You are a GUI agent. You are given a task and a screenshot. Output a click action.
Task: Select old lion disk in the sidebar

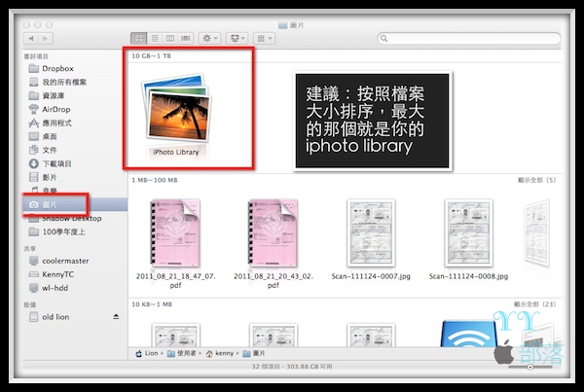(x=50, y=317)
